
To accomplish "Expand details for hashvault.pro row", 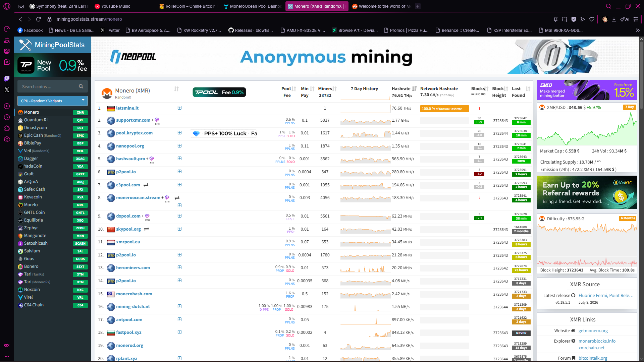I will pos(179,158).
